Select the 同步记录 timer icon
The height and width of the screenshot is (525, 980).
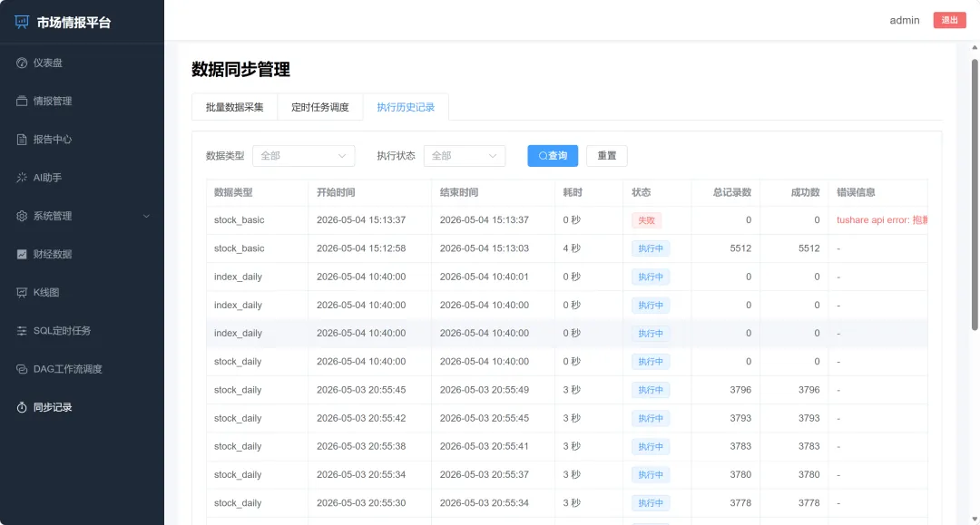[x=22, y=407]
